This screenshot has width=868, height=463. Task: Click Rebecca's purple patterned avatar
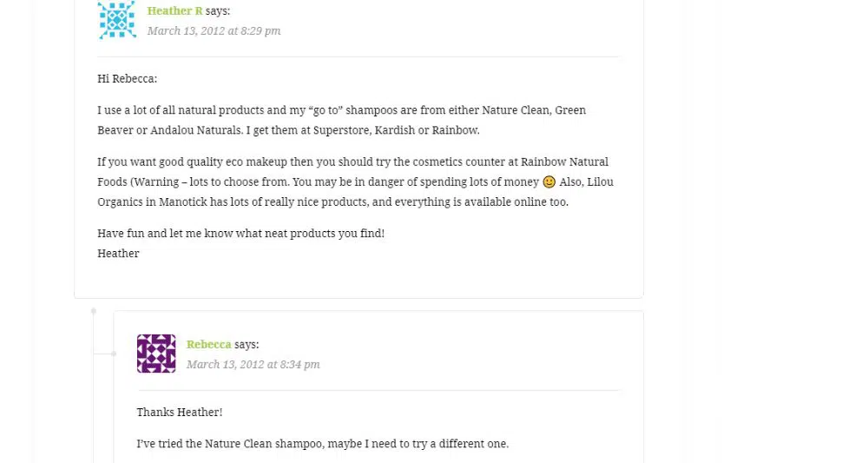(156, 354)
